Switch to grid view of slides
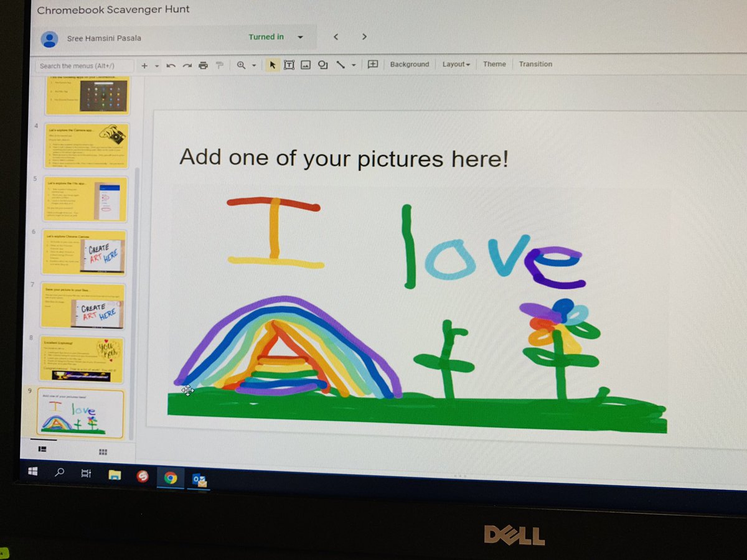This screenshot has height=560, width=747. pos(103,452)
